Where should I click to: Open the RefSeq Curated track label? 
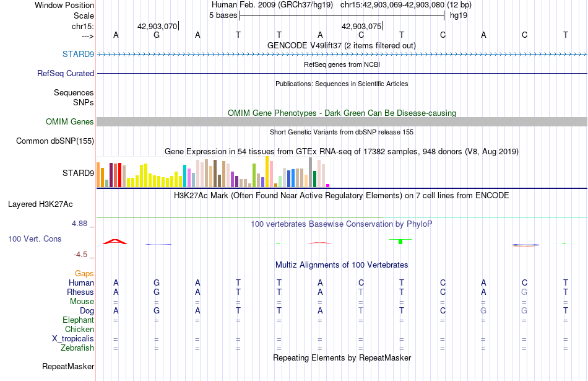click(x=65, y=74)
